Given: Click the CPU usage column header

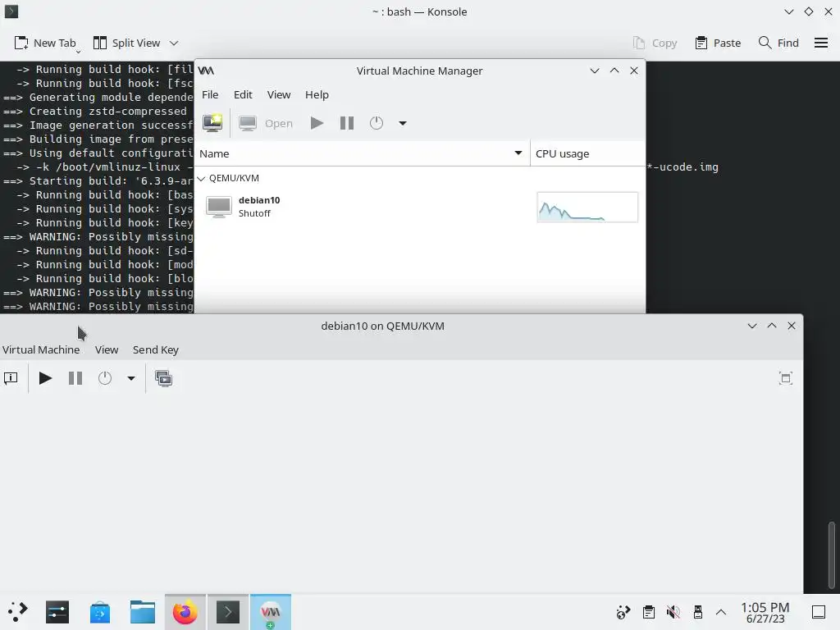Looking at the screenshot, I should coord(587,153).
